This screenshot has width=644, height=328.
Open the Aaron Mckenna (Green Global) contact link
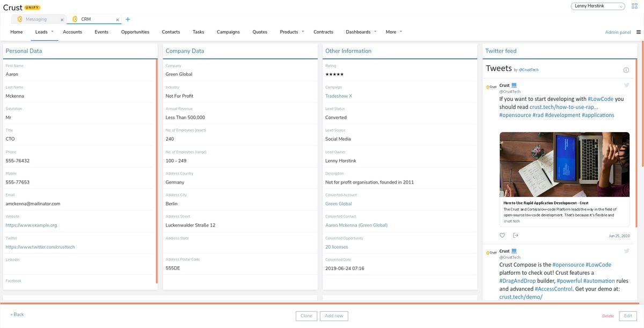click(356, 225)
